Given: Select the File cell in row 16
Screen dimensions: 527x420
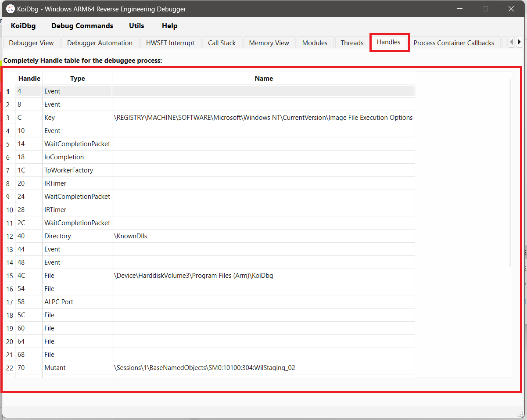Looking at the screenshot, I should coord(78,289).
